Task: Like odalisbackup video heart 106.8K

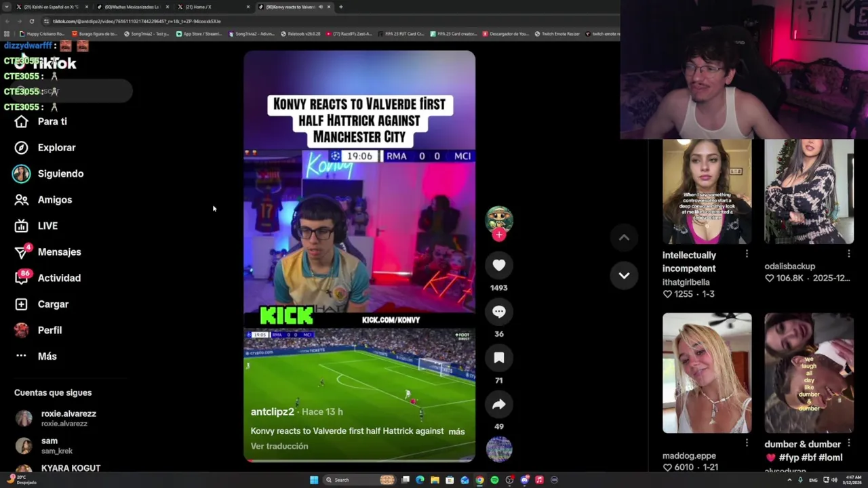Action: (x=769, y=279)
